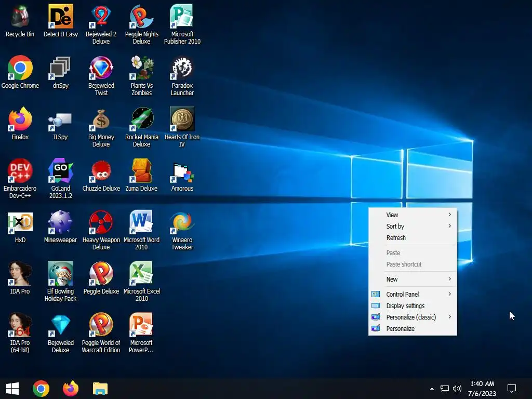The width and height of the screenshot is (532, 399).
Task: Launch Chuzzle Deluxe shortcut
Action: [x=101, y=175]
